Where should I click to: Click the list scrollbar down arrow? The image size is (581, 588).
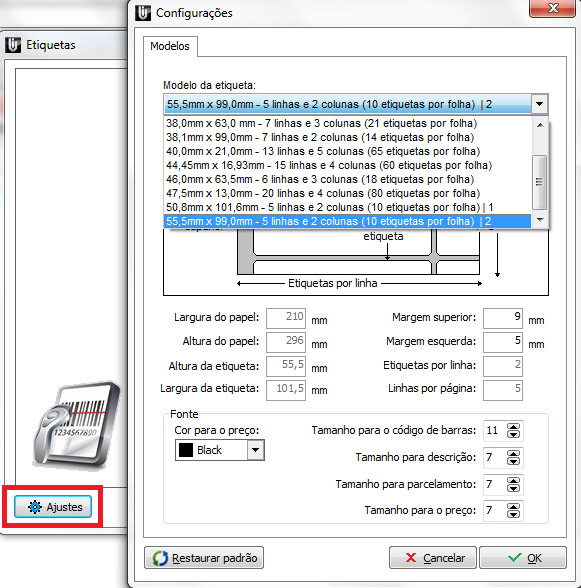(x=540, y=220)
